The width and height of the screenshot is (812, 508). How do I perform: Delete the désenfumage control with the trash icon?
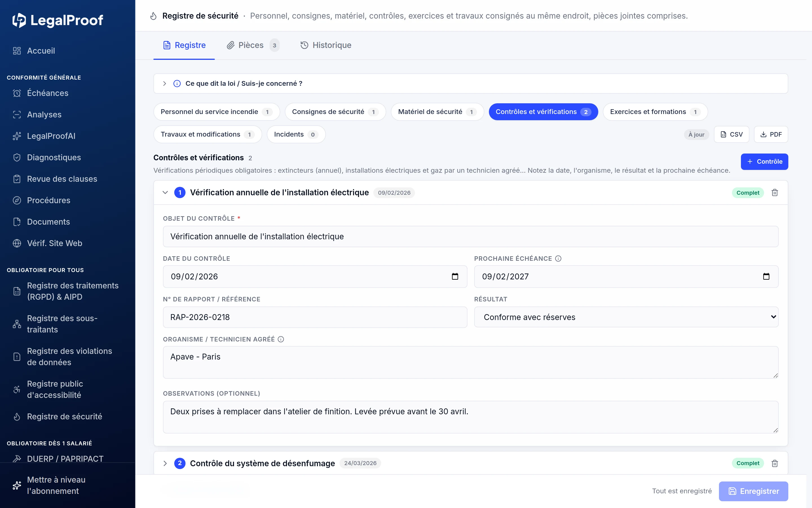(775, 463)
